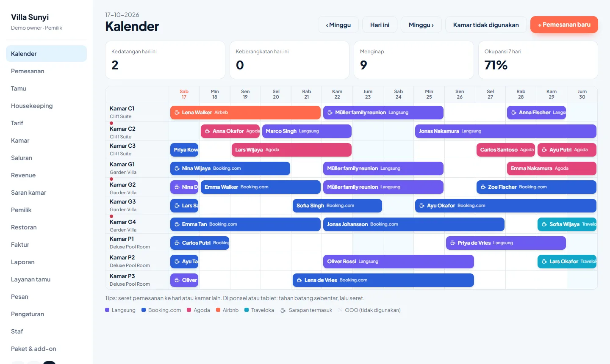Open Restoran sidebar section
610x364 pixels.
46,227
